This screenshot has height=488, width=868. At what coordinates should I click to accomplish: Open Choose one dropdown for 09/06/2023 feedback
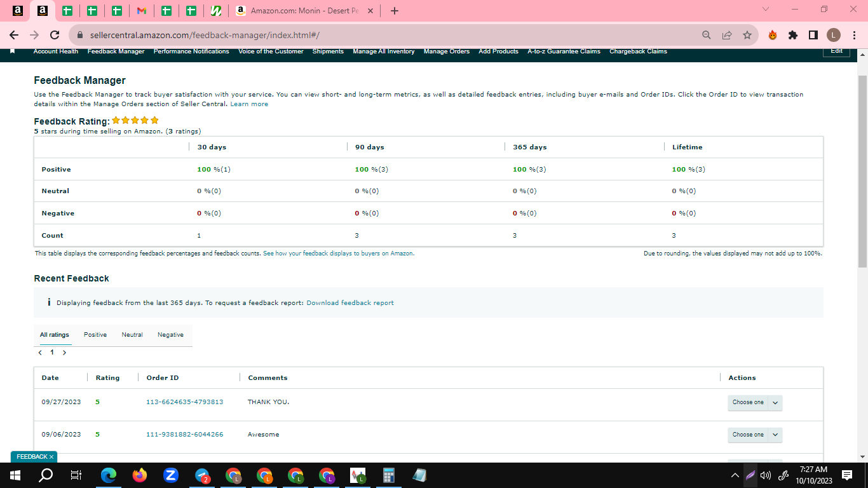[755, 435]
